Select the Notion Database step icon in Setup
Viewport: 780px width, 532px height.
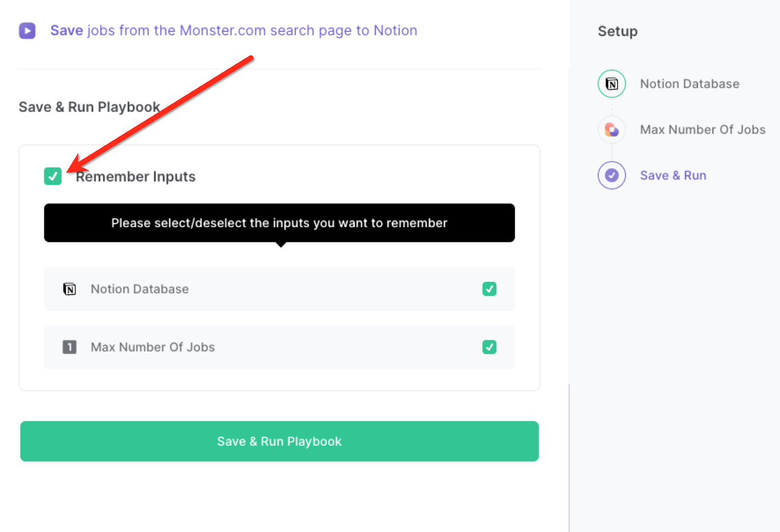tap(612, 84)
